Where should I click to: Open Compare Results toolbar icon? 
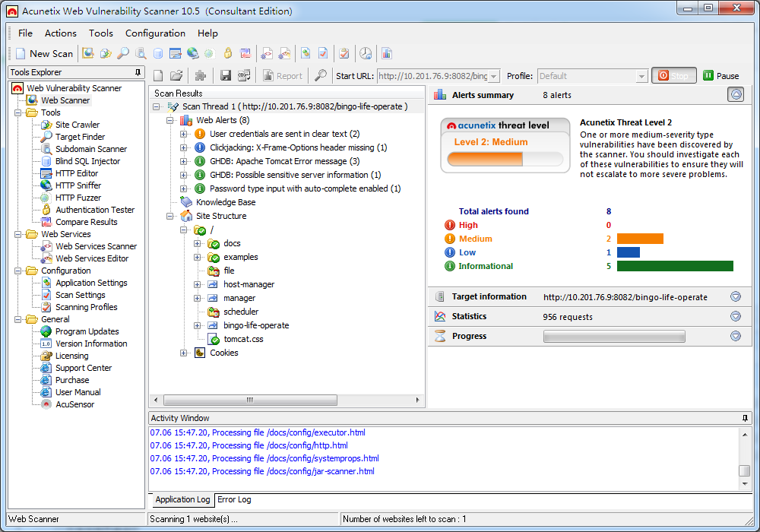[245, 53]
